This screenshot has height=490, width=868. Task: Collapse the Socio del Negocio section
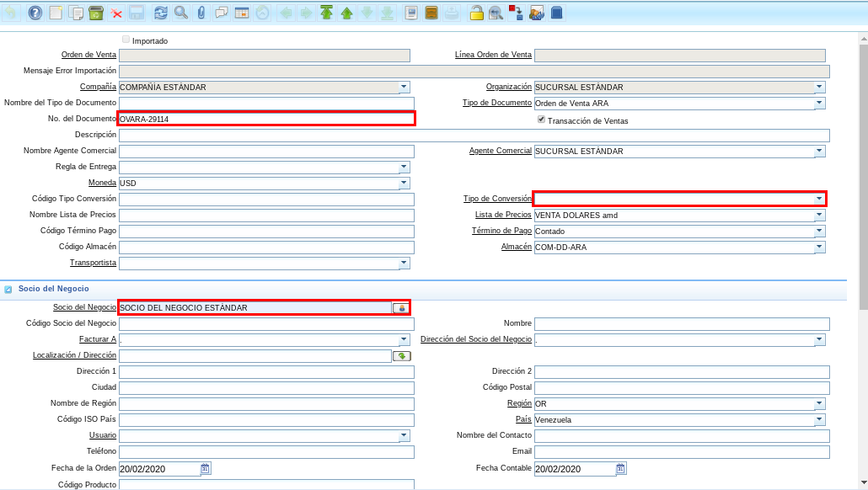[8, 289]
